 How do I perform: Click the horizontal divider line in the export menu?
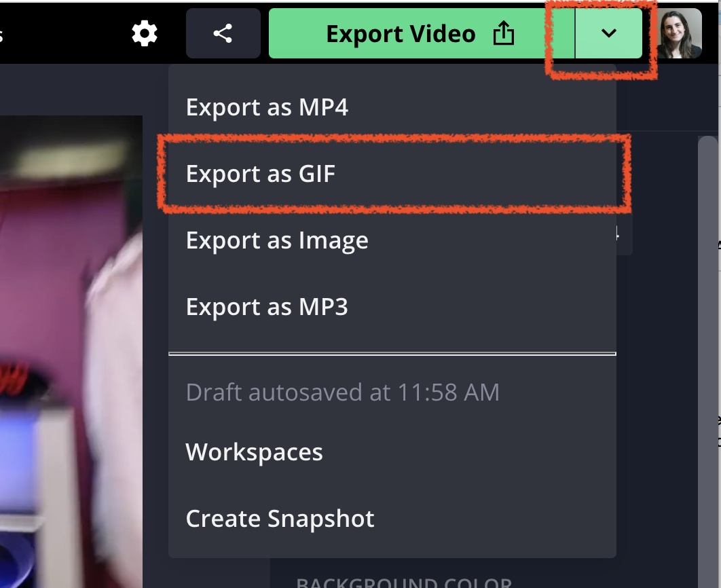pyautogui.click(x=392, y=354)
